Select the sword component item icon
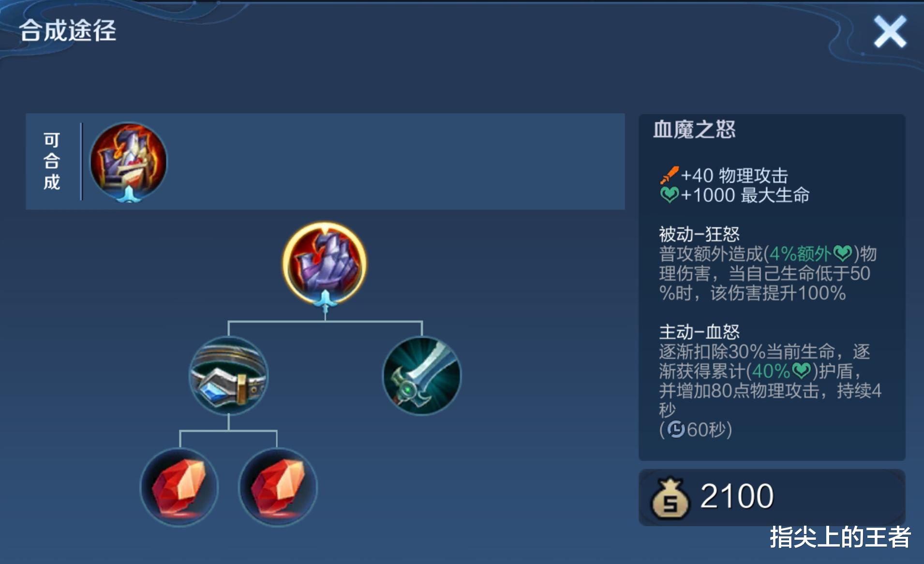924x564 pixels. pos(422,375)
